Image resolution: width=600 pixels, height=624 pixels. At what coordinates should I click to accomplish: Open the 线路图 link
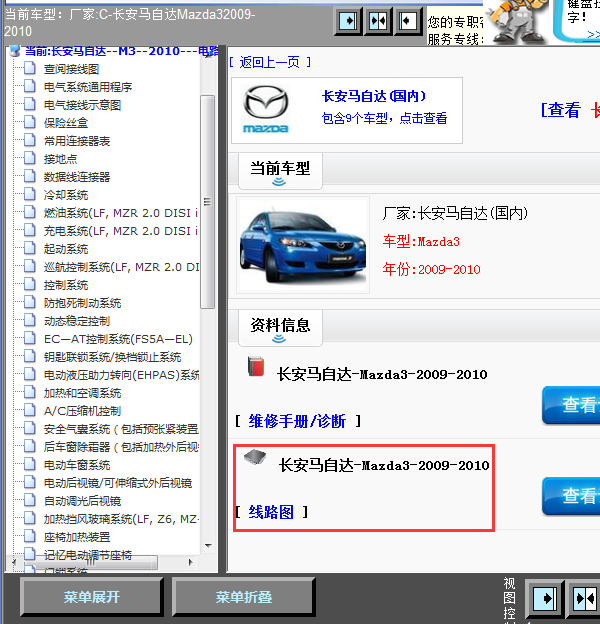271,512
